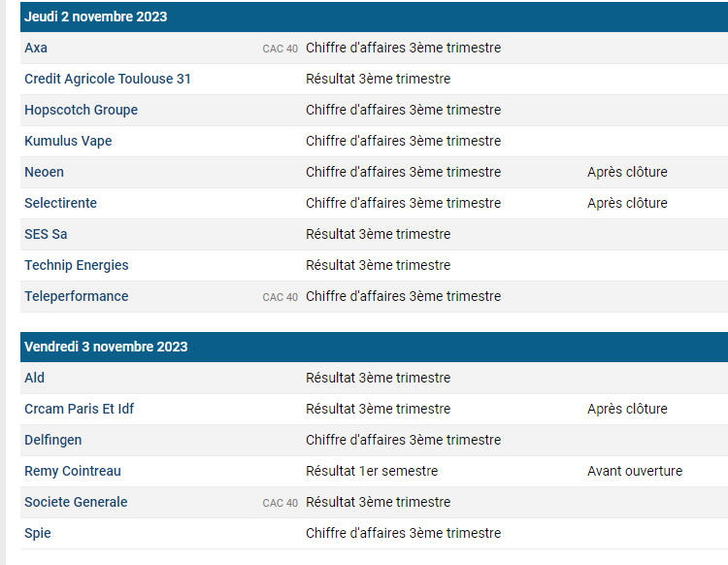
Task: Click SES Sa's Résultat 3ème trimestre text
Action: [379, 235]
